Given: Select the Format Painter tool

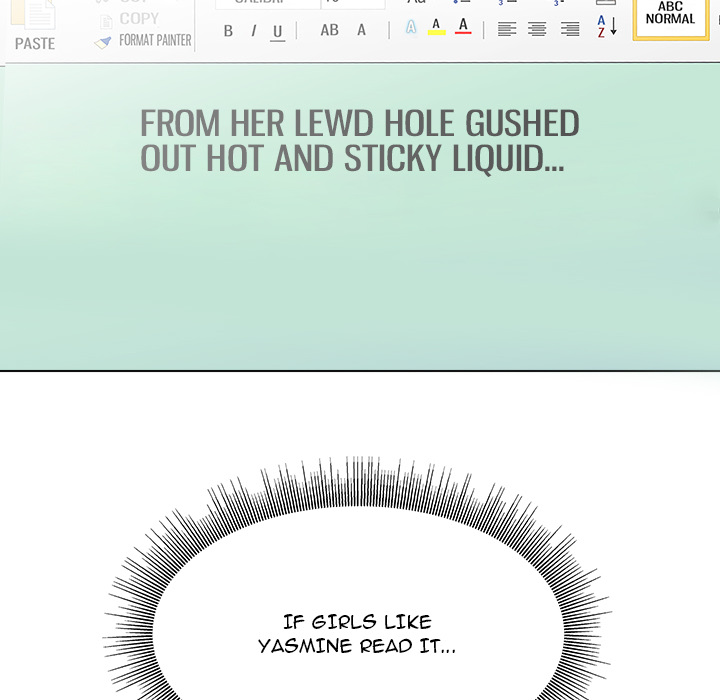Looking at the screenshot, I should click(x=143, y=41).
